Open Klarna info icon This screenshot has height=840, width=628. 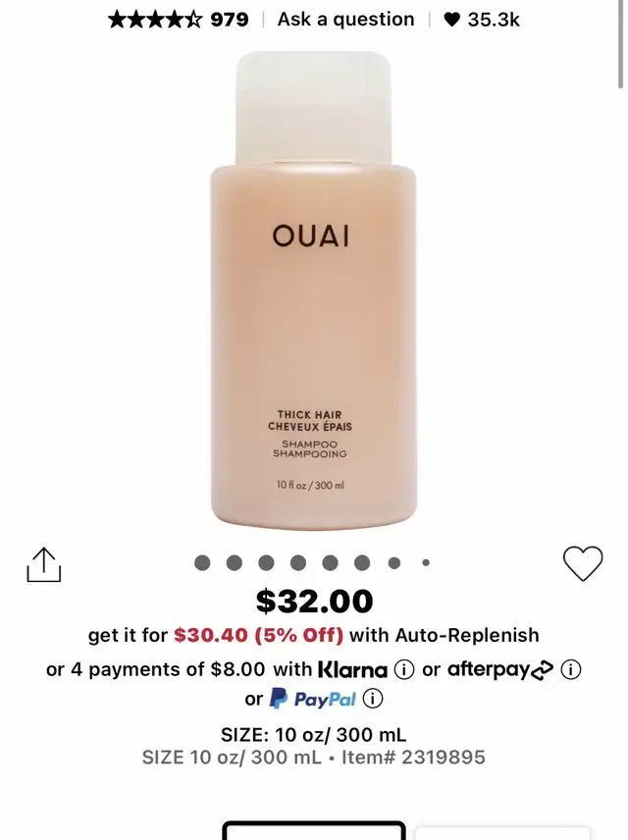(x=404, y=669)
